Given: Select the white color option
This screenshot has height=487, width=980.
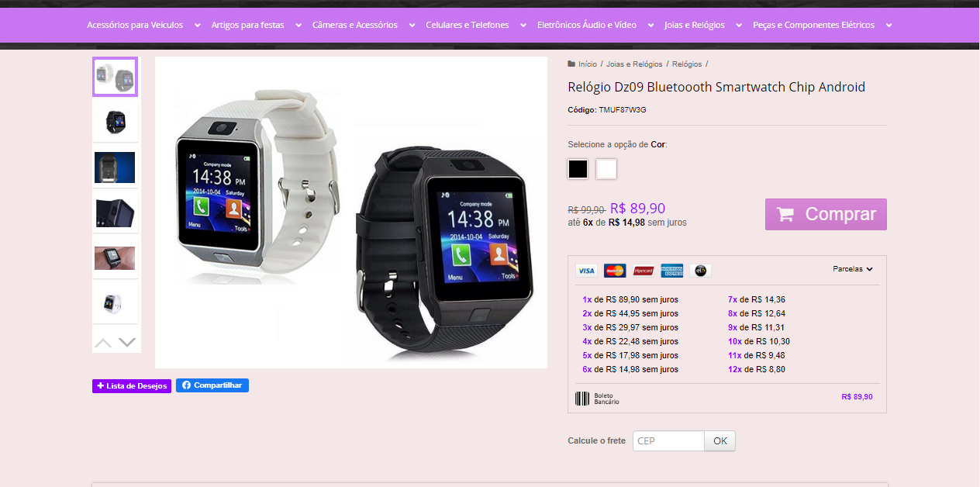Looking at the screenshot, I should point(606,169).
